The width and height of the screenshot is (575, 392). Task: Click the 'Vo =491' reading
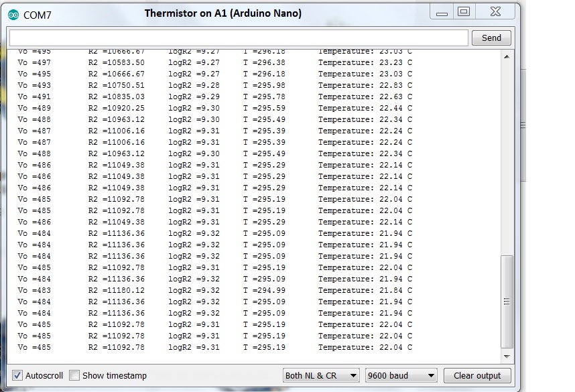(34, 96)
